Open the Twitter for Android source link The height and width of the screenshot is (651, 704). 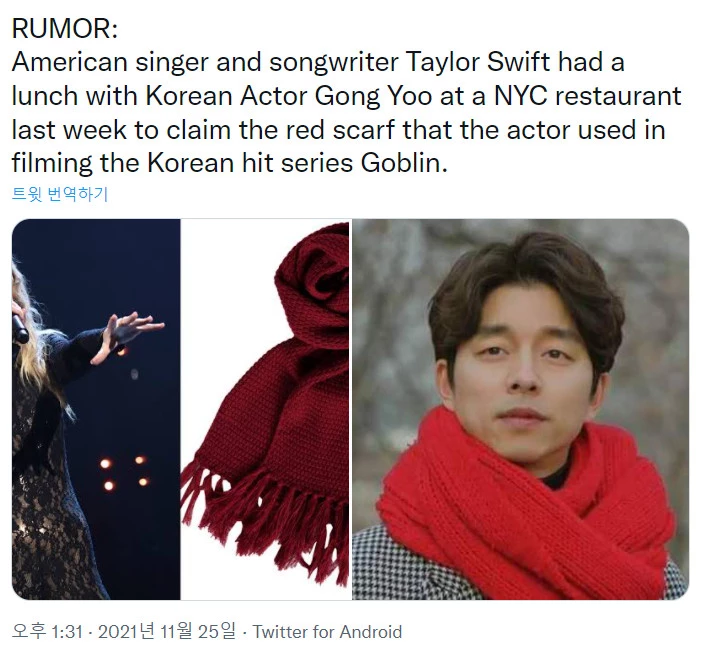pos(327,632)
